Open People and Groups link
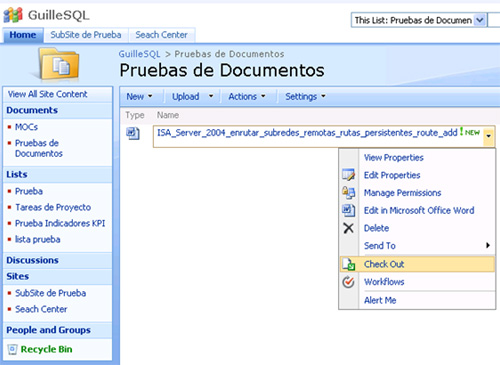 coord(48,330)
